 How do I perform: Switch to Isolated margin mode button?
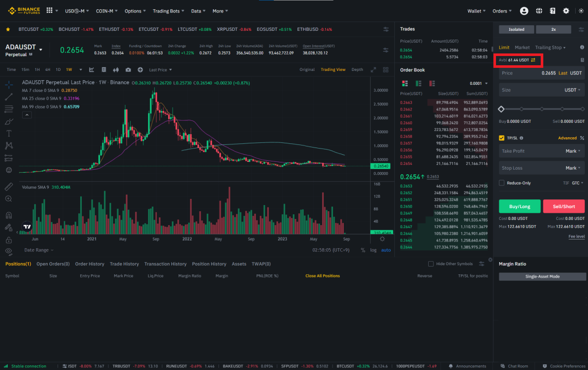coord(517,29)
